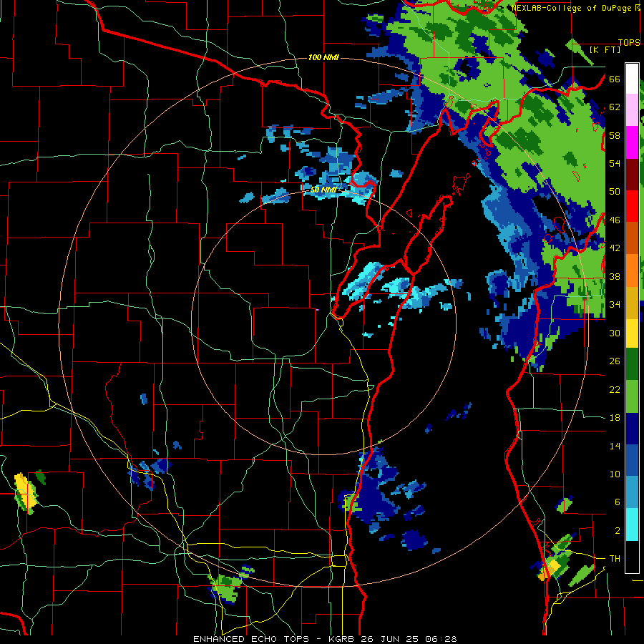This screenshot has height=644, width=644.
Task: Click legend value 34
Action: point(615,304)
